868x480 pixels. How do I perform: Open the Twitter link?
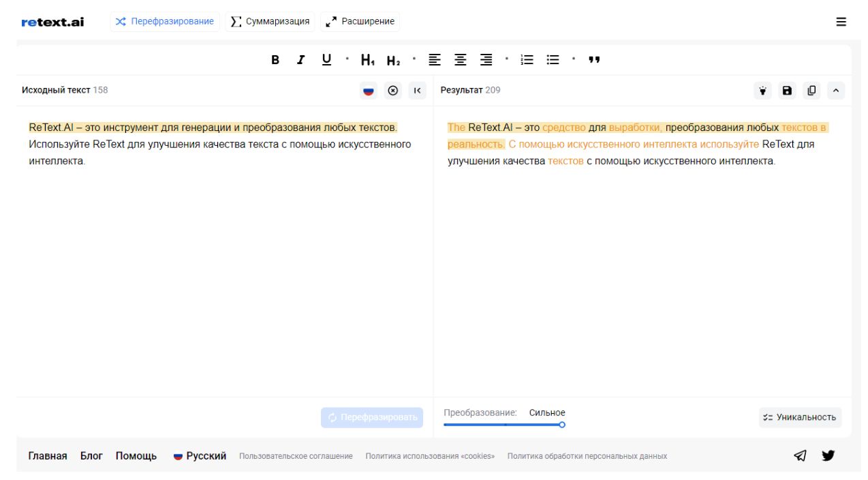[828, 456]
